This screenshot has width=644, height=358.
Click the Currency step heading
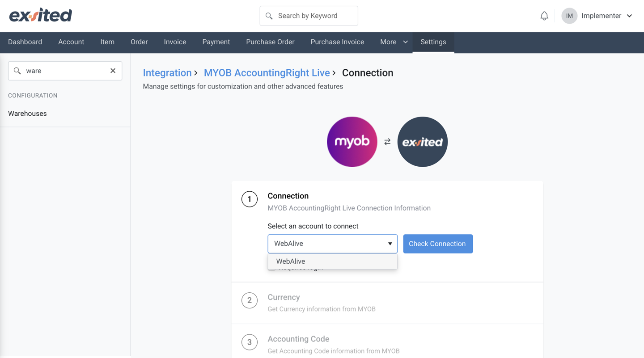[284, 297]
